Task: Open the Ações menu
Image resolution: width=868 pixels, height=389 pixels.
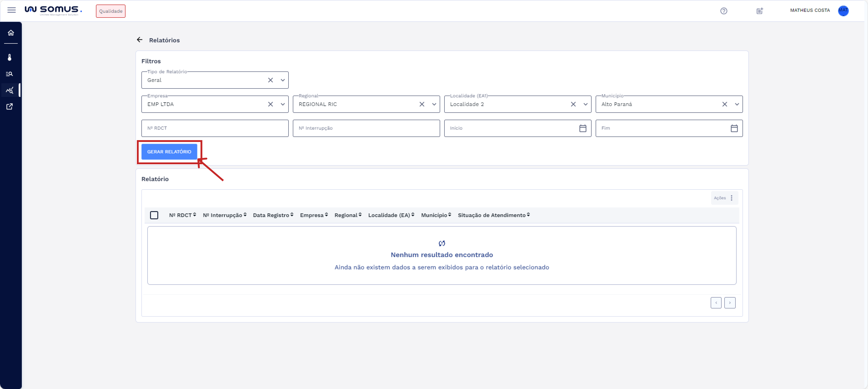Action: (724, 198)
